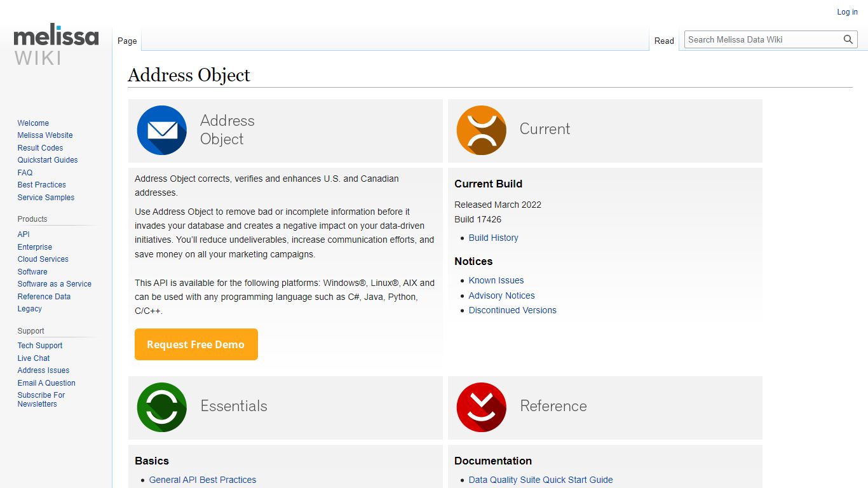The image size is (868, 488).
Task: Open Data Quality Suite Quick Start Guide
Action: pos(541,480)
